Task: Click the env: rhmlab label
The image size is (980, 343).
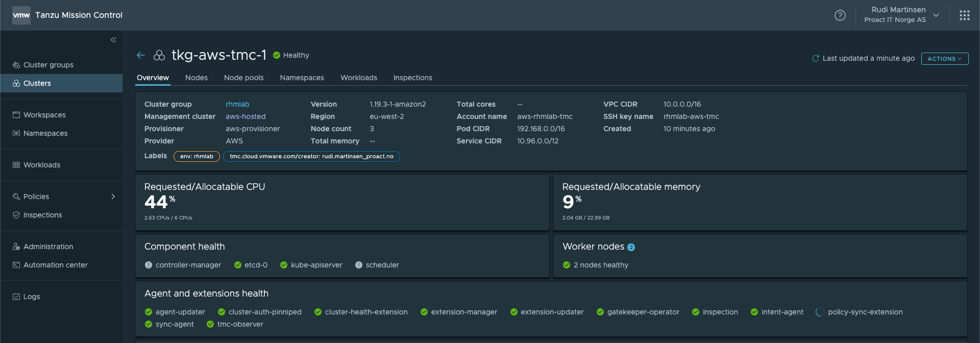Action: point(197,156)
